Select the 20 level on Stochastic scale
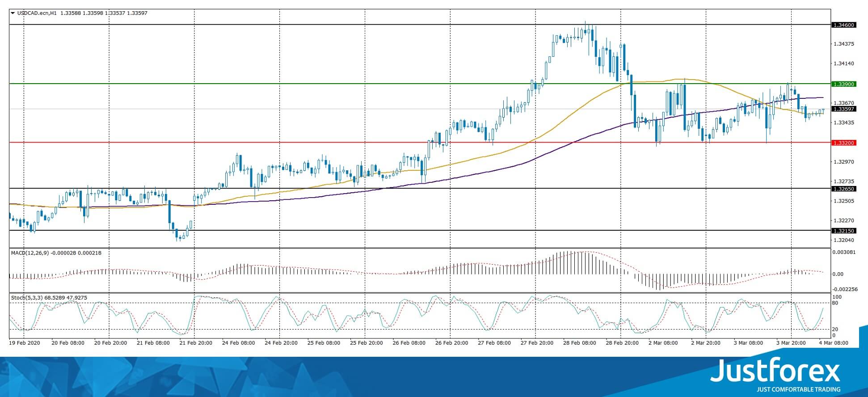Screen dimensions: 868x397 pyautogui.click(x=835, y=329)
